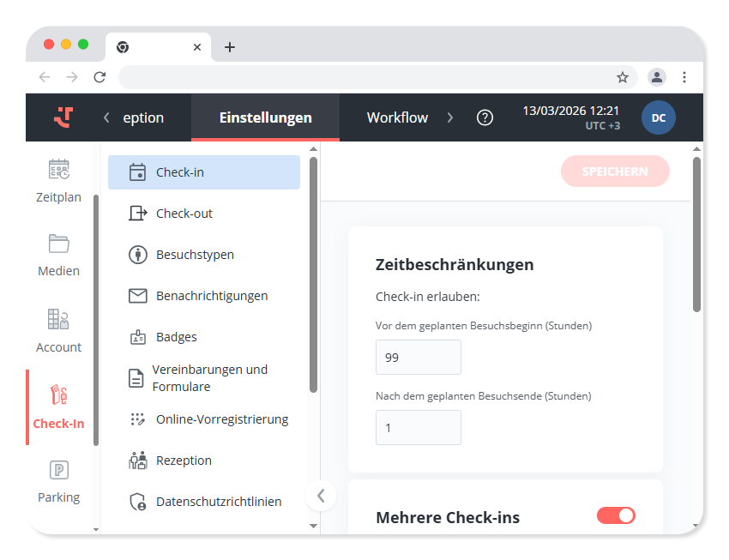Click the help question mark icon
The image size is (729, 560).
(485, 117)
